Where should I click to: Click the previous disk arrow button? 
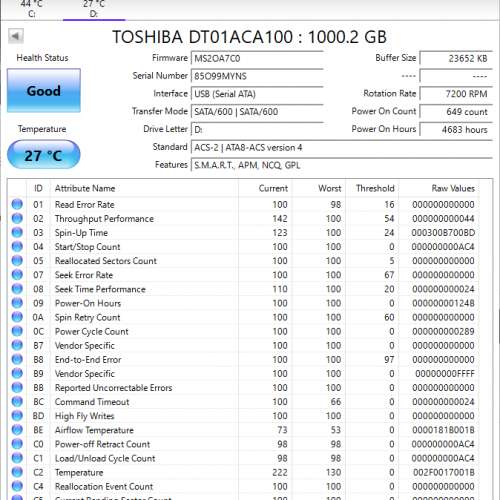point(16,36)
